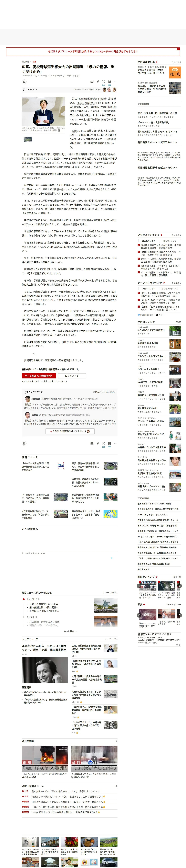This screenshot has width=186, height=868.
Task: Play the 会見 元県議の妻 video
Action: tap(94, 759)
